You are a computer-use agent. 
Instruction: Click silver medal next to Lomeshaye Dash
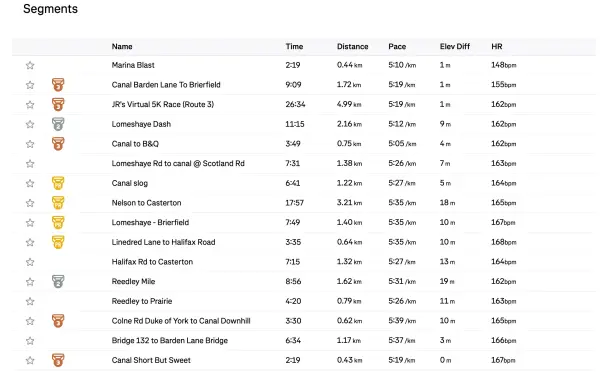(x=58, y=124)
